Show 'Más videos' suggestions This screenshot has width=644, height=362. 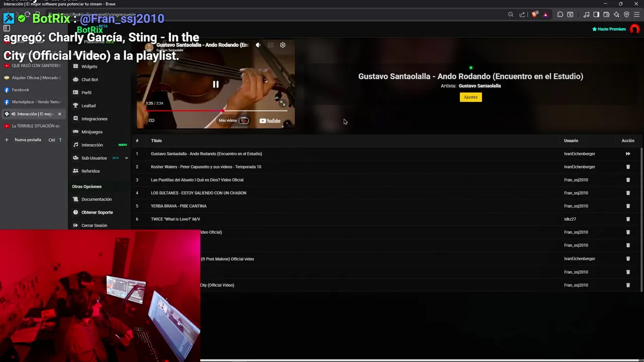[233, 121]
